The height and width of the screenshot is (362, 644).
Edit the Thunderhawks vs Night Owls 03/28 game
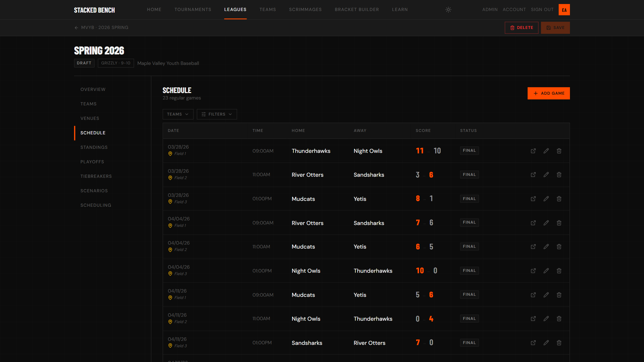click(546, 151)
